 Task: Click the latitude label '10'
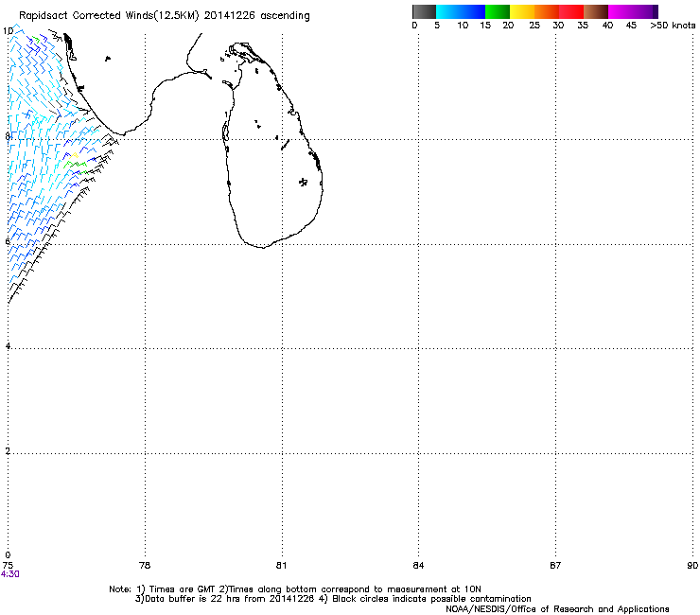click(x=8, y=31)
